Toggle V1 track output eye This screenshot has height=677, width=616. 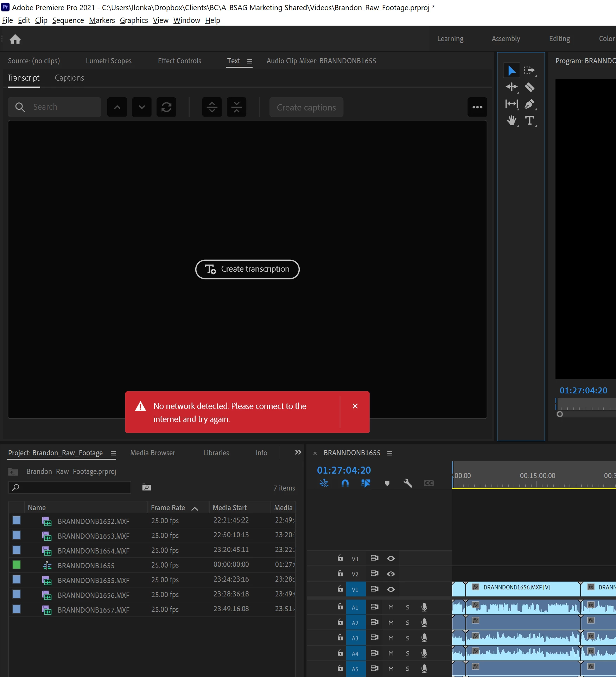[391, 589]
